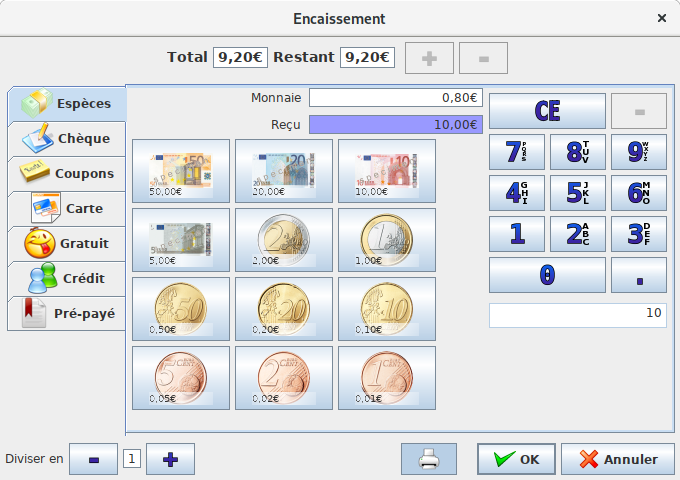This screenshot has height=480, width=680.
Task: Add a 0,50€ coin
Action: [x=181, y=309]
